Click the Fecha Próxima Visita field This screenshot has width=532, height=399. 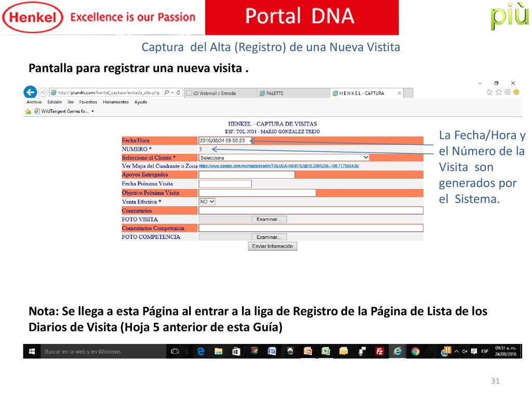point(225,183)
